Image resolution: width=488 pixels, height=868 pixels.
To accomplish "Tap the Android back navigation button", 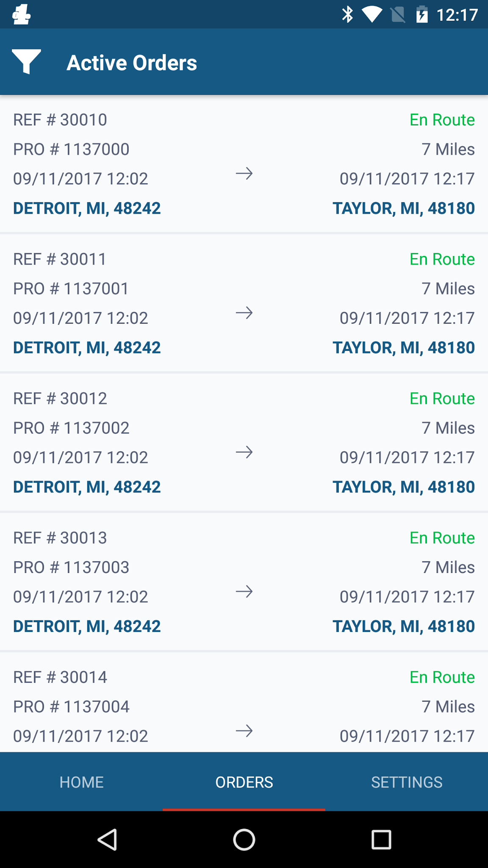I will [107, 840].
